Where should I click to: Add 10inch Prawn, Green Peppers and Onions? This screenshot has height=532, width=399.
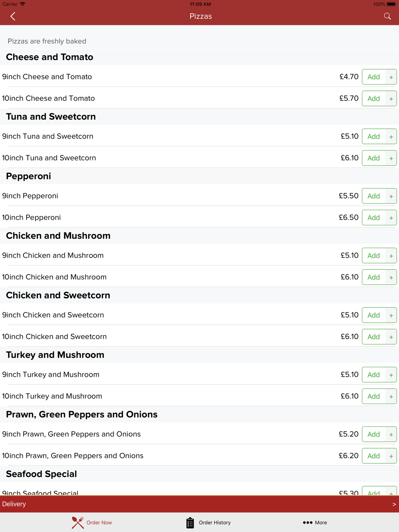pyautogui.click(x=373, y=456)
